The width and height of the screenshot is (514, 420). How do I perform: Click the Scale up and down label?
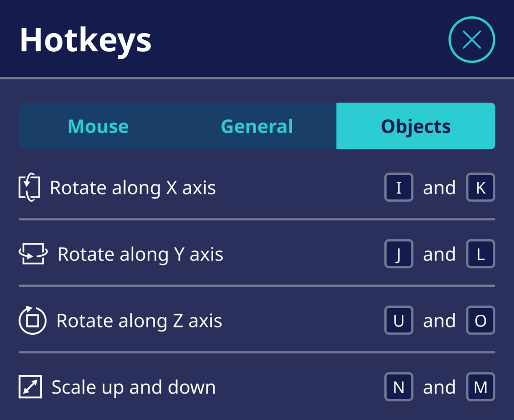click(133, 386)
